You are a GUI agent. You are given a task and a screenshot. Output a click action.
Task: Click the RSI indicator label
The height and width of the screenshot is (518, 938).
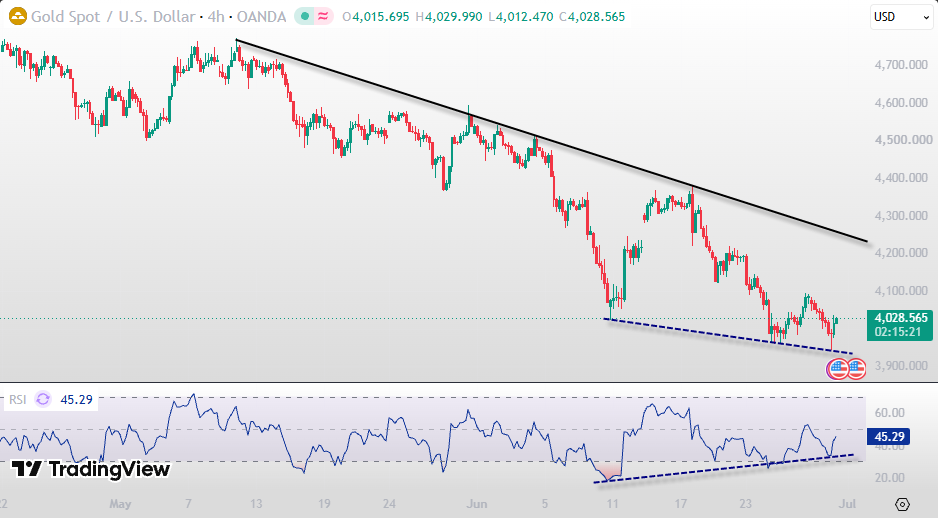pos(17,400)
